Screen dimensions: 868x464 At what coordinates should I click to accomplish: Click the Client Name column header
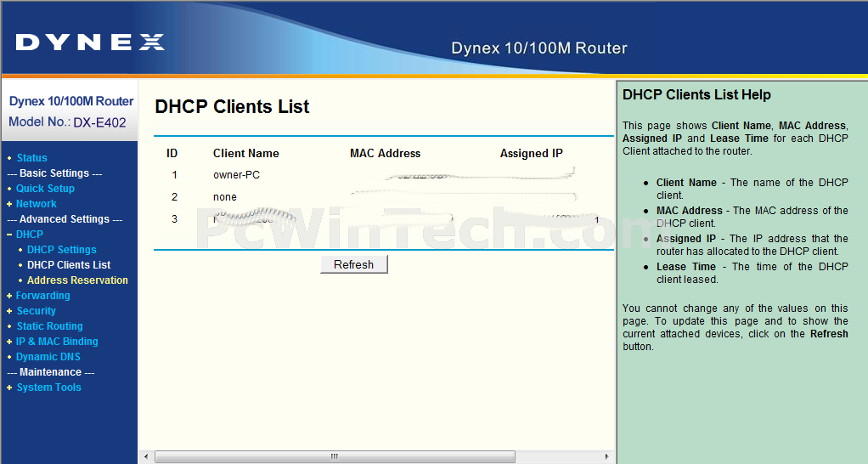245,153
